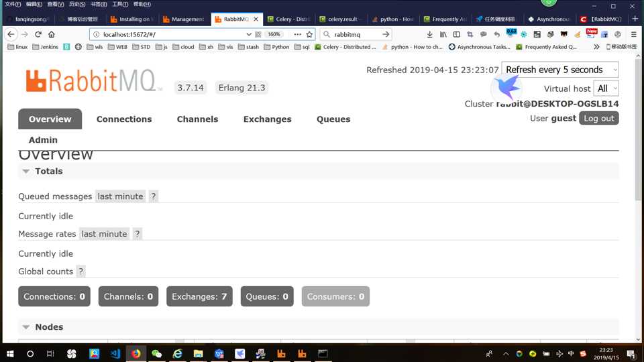The image size is (644, 362).
Task: Show help for Queued messages
Action: [x=153, y=196]
